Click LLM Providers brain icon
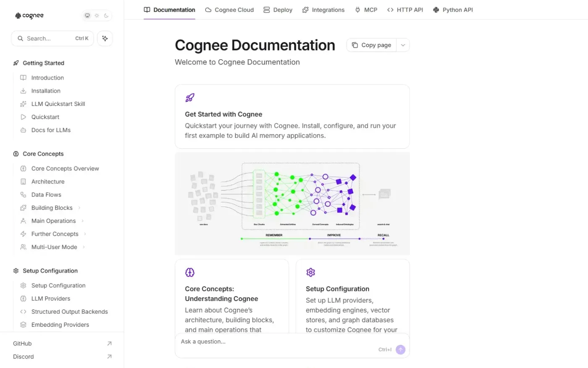 tap(24, 299)
